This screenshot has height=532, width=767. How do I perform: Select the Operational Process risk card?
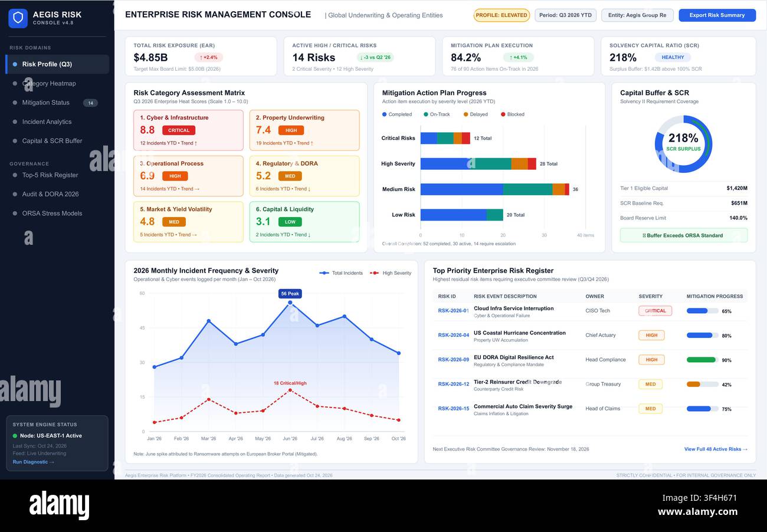188,176
